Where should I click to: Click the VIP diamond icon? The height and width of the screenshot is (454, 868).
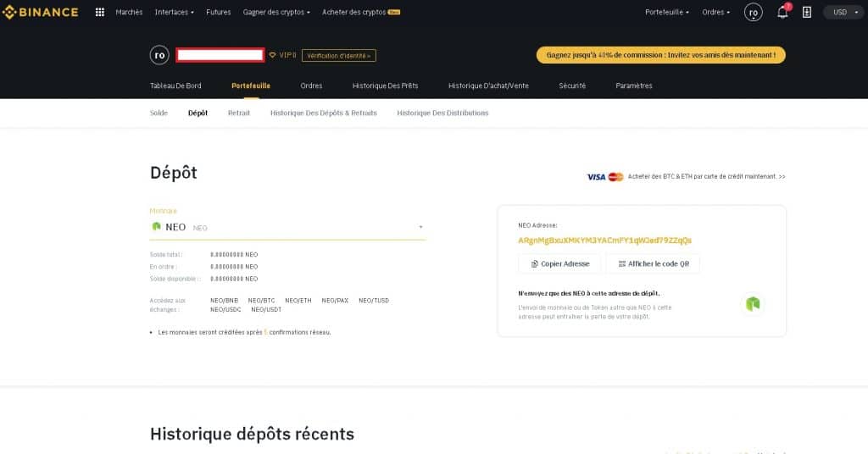pyautogui.click(x=272, y=55)
